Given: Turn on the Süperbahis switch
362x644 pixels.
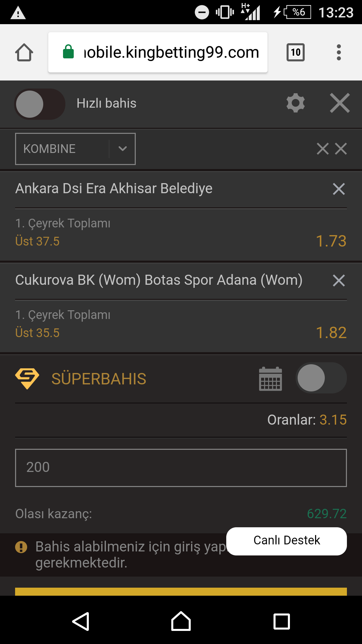Looking at the screenshot, I should pos(321,378).
